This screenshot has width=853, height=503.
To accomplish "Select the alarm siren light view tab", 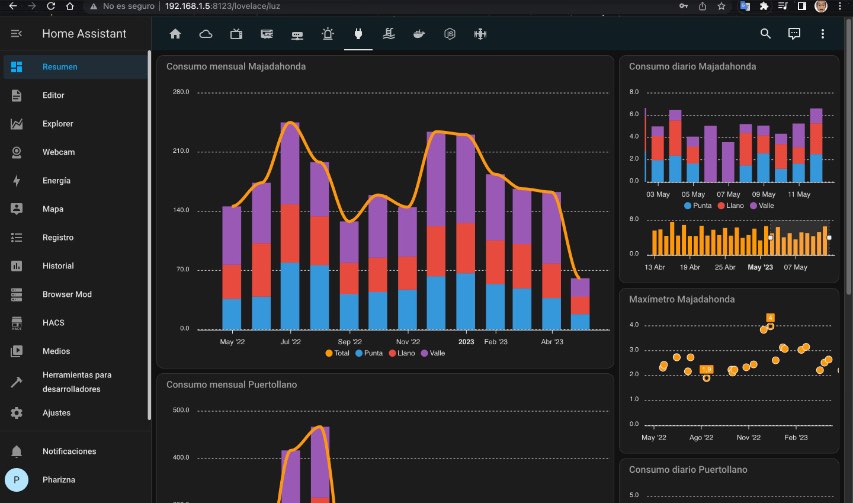I will 327,34.
